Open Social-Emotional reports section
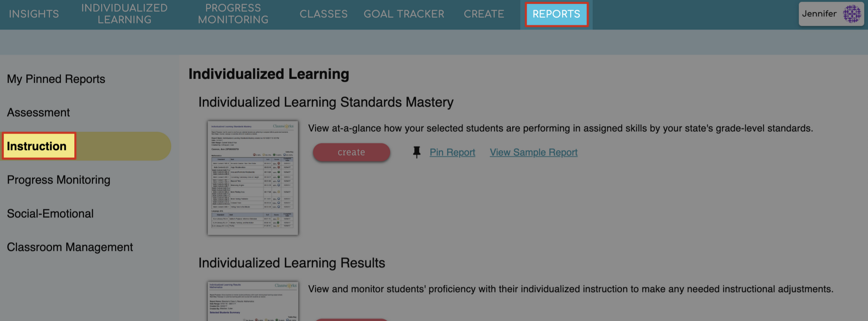 pyautogui.click(x=50, y=214)
